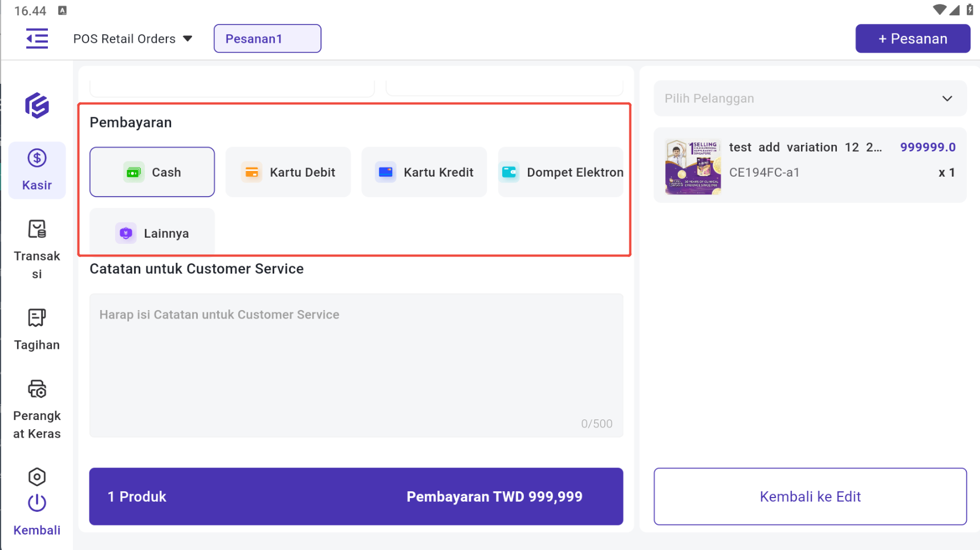Click the app logo in sidebar
The width and height of the screenshot is (980, 550).
click(37, 105)
